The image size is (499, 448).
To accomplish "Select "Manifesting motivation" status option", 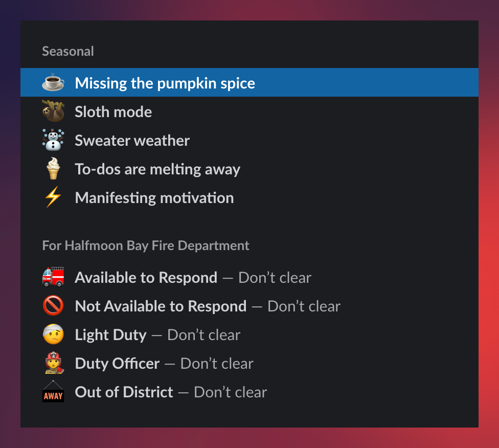I will (154, 198).
